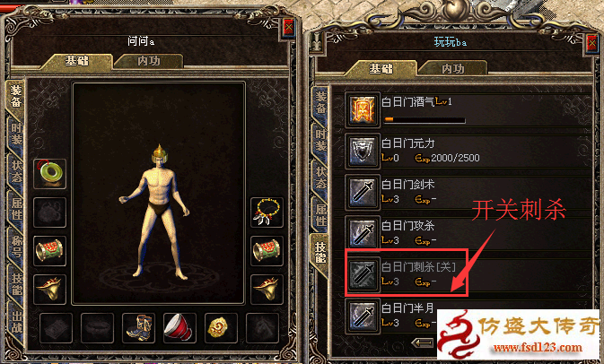The height and width of the screenshot is (364, 604).
Task: Open the 白日门酒气 skill icon
Action: tap(363, 110)
